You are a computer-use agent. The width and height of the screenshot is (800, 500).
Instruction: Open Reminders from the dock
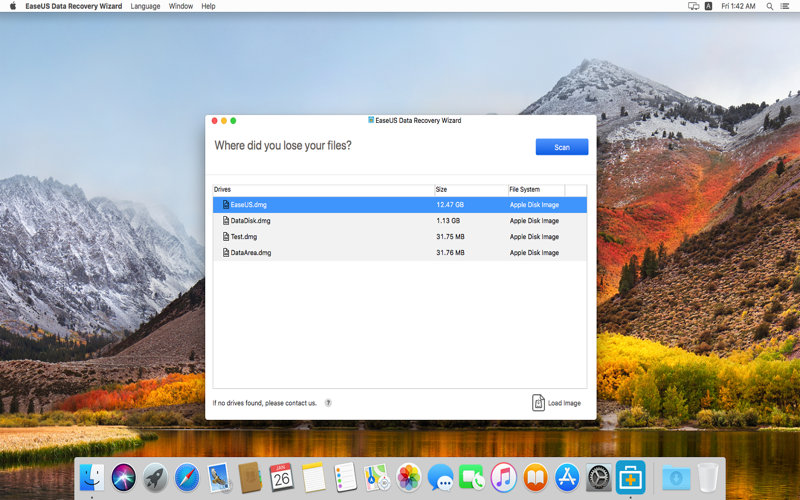345,477
